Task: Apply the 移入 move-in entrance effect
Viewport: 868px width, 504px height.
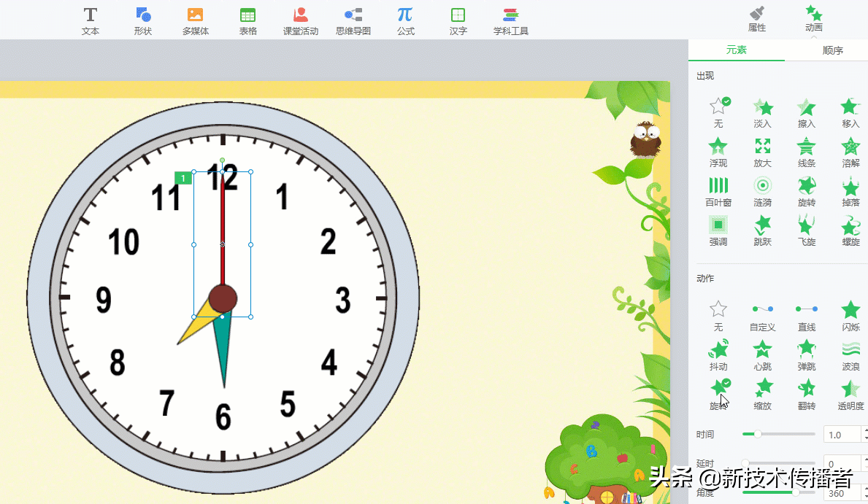Action: point(850,112)
